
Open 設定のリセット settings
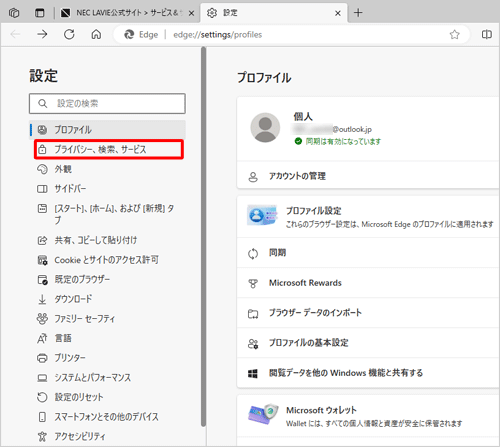point(107,397)
